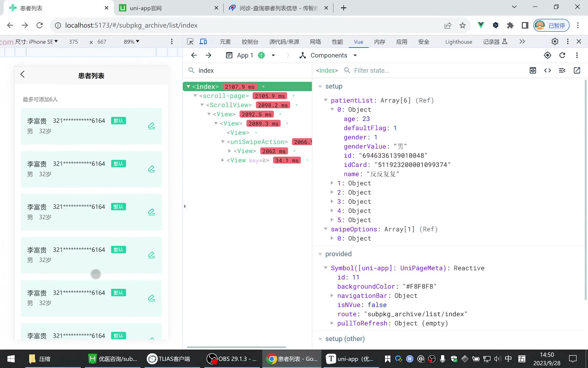Refresh the Vue devtools panel
The height and width of the screenshot is (368, 588).
[562, 55]
